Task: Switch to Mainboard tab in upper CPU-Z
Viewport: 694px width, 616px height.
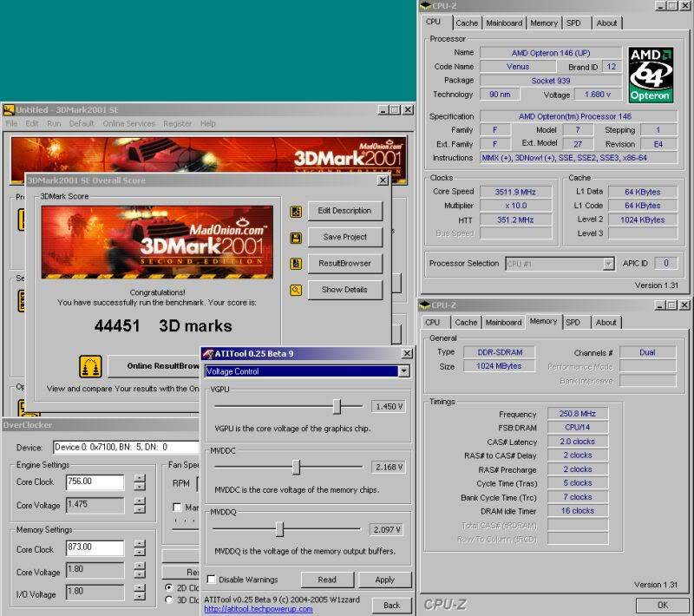Action: click(x=504, y=23)
